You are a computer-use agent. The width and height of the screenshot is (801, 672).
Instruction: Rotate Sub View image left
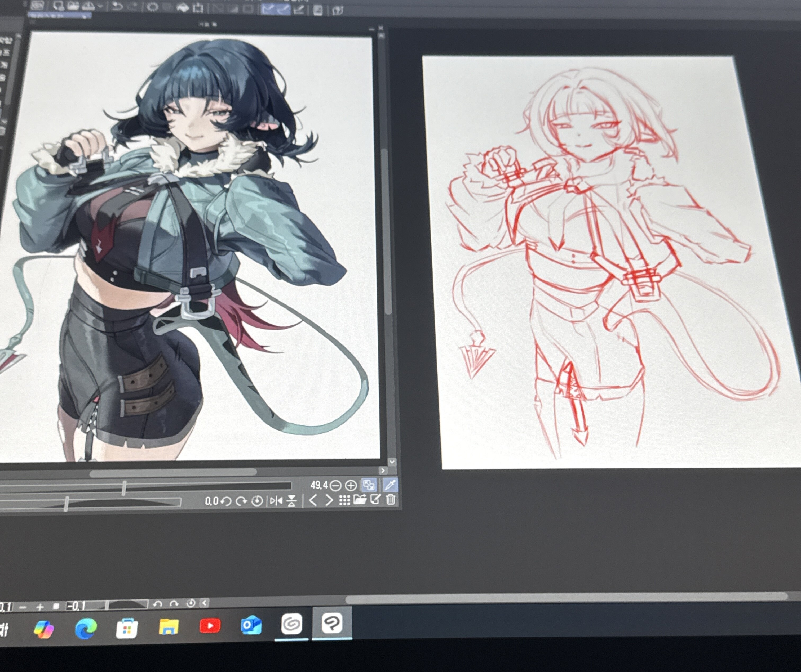point(226,501)
